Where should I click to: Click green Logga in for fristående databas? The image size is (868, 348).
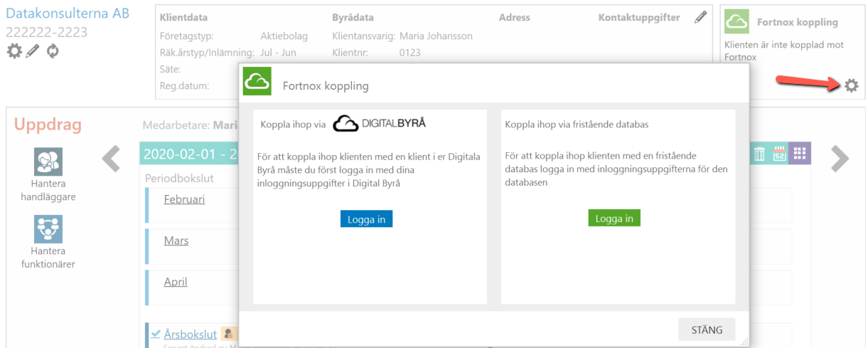click(614, 218)
